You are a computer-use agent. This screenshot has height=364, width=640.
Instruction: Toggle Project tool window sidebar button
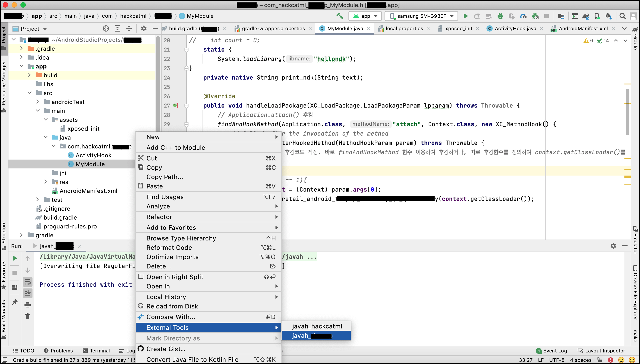[x=4, y=38]
